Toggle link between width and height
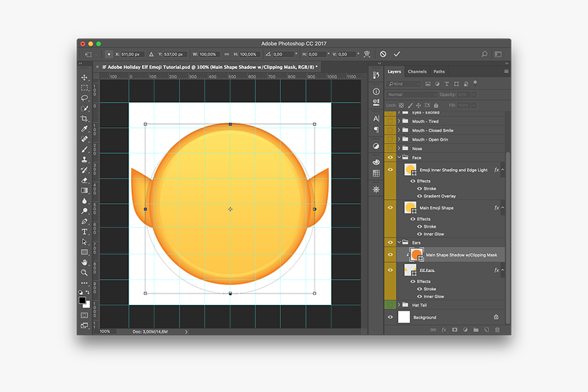 click(x=227, y=54)
